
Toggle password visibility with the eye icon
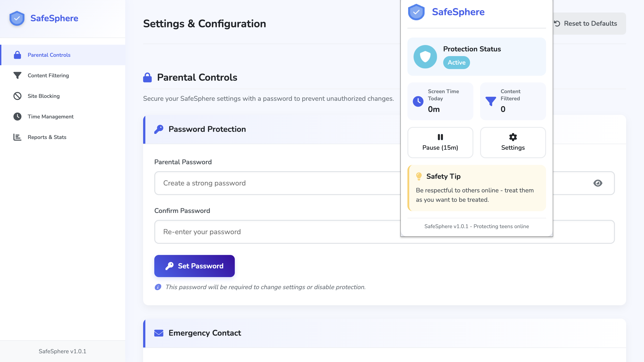point(597,183)
